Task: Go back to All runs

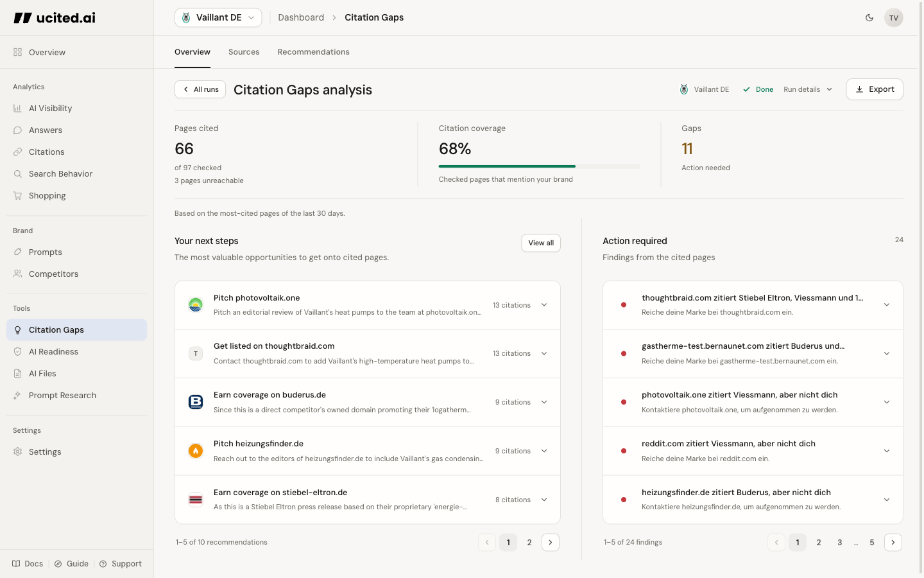Action: (x=200, y=89)
